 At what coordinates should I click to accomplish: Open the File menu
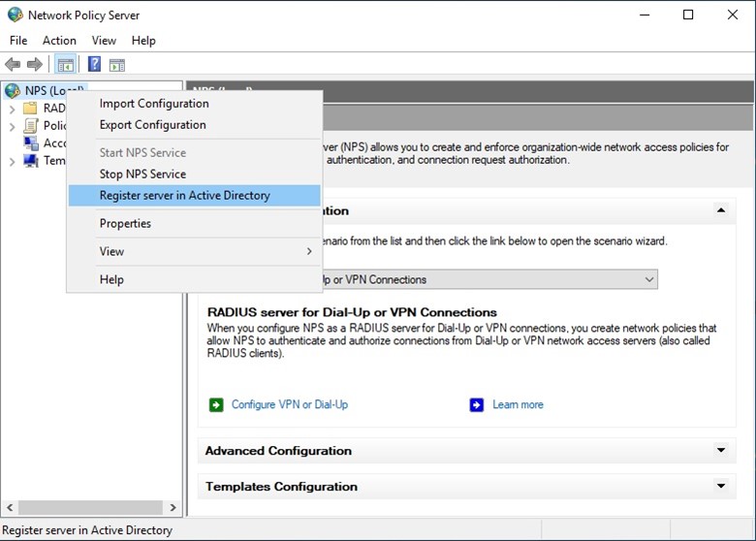18,41
